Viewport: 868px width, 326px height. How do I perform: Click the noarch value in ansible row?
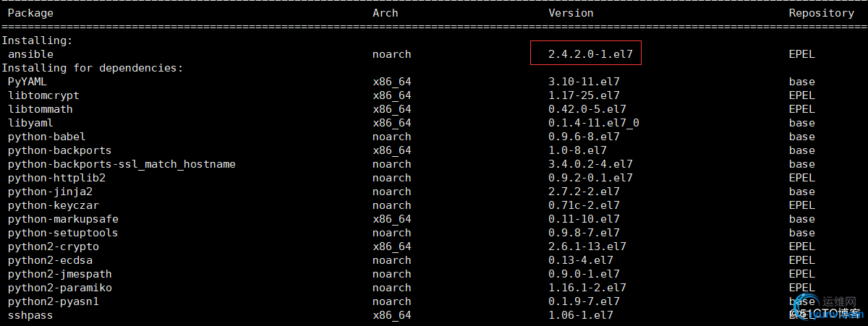pyautogui.click(x=392, y=54)
